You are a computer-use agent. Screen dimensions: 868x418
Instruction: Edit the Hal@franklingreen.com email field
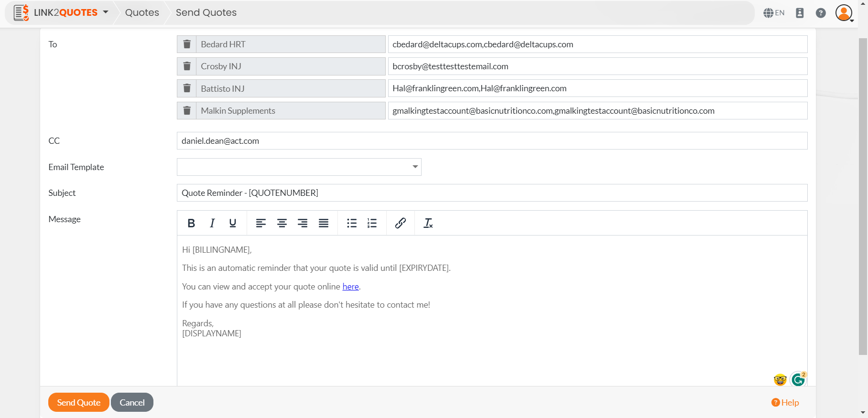597,88
